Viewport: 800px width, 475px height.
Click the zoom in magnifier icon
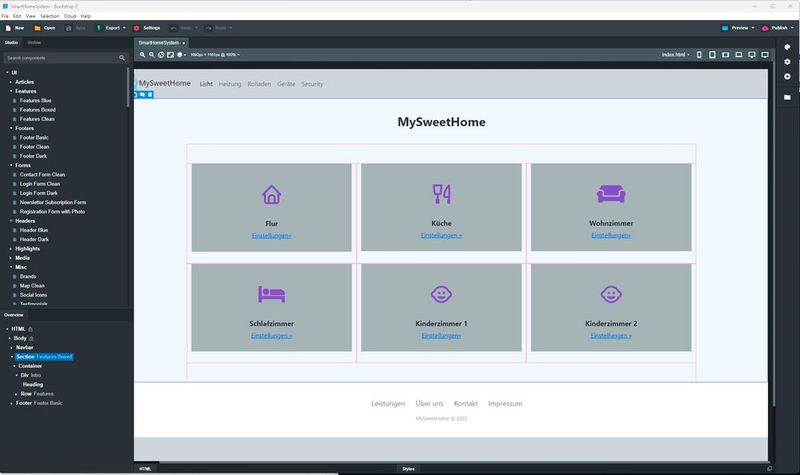click(142, 55)
